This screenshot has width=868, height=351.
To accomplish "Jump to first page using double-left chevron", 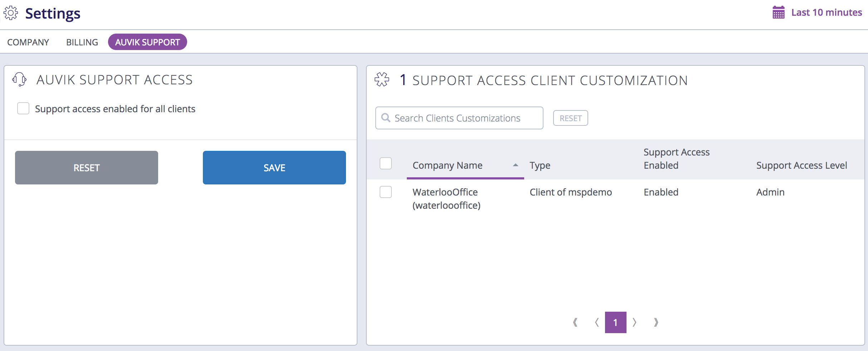I will coord(575,322).
